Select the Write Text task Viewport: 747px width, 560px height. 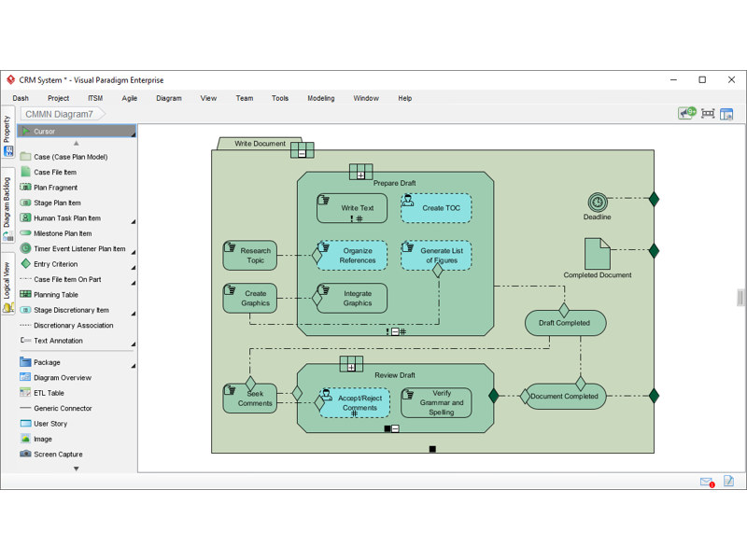[352, 208]
